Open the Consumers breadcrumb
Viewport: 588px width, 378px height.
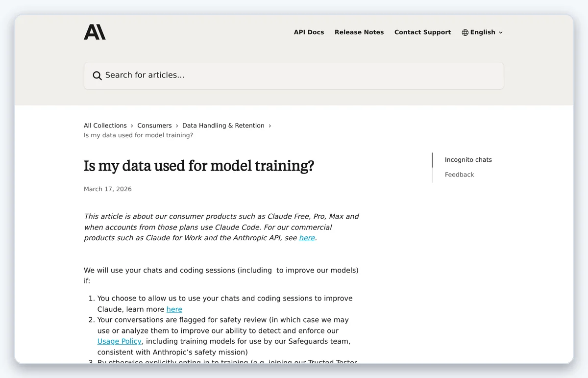tap(154, 126)
